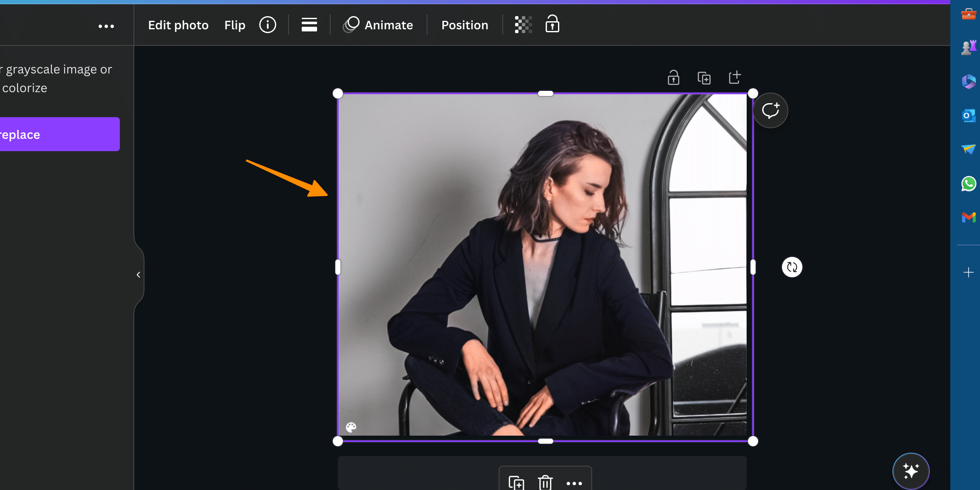
Task: Open the Outlook icon in sidebar
Action: point(969,115)
